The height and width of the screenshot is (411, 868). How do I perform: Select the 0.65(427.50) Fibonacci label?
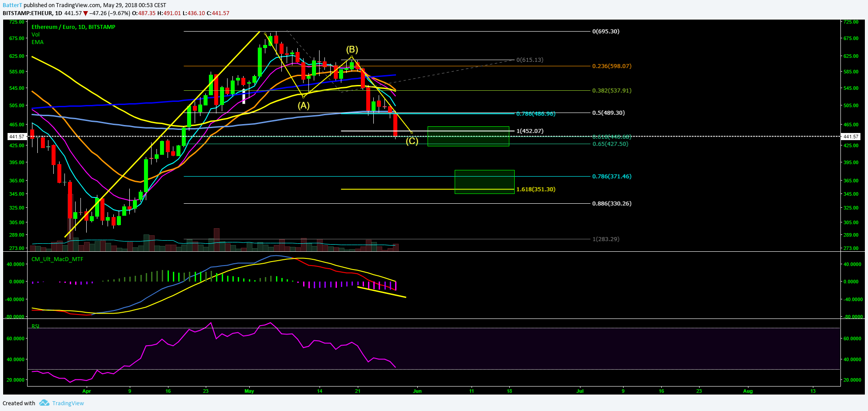coord(610,144)
